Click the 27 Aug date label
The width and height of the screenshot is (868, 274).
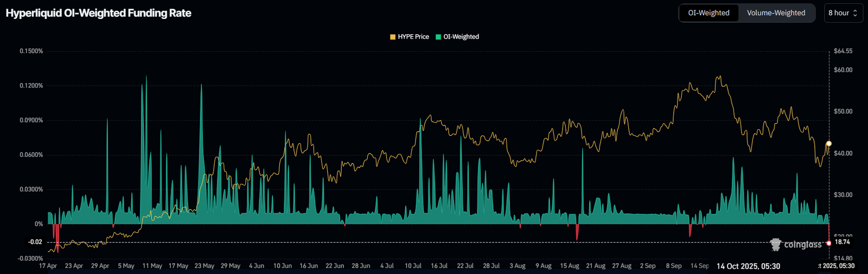click(x=622, y=266)
